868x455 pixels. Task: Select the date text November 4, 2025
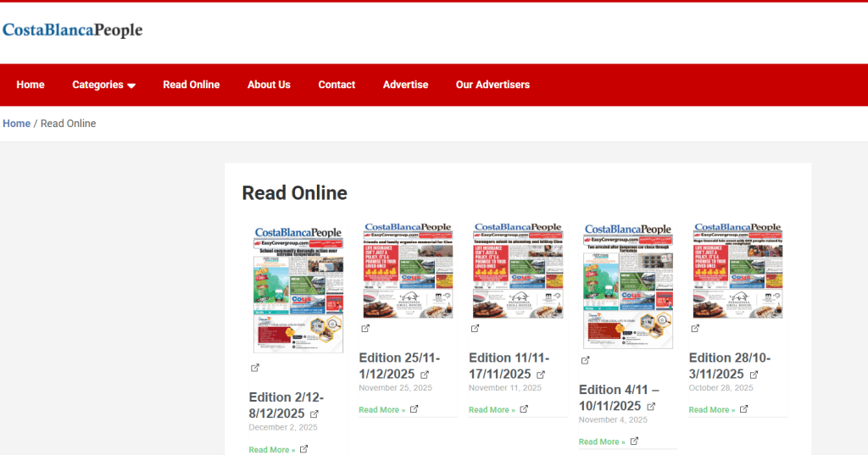pos(613,420)
